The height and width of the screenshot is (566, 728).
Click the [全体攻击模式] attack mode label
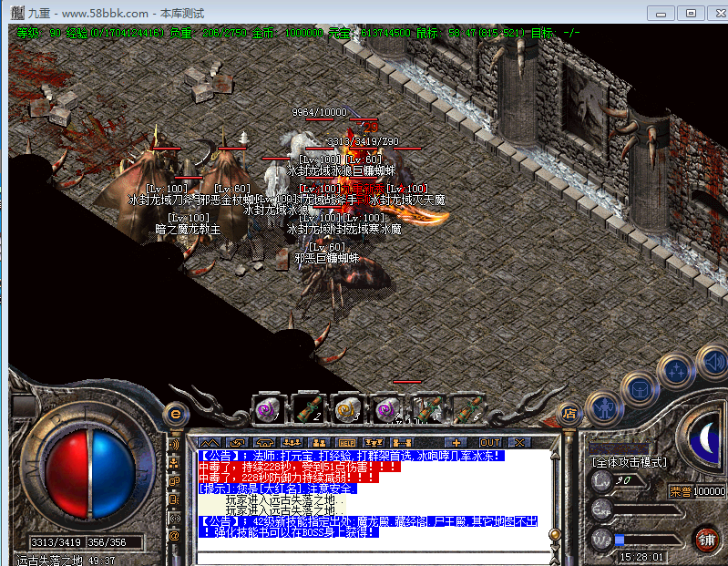[629, 462]
